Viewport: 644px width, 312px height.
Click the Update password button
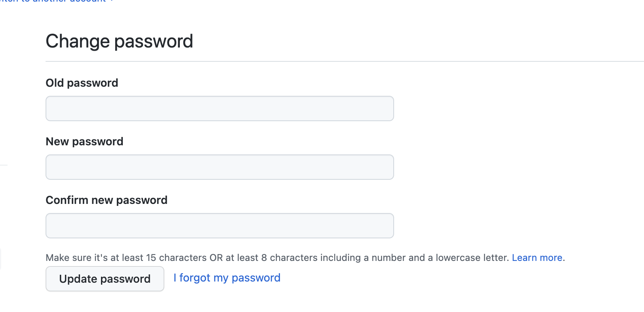[105, 279]
